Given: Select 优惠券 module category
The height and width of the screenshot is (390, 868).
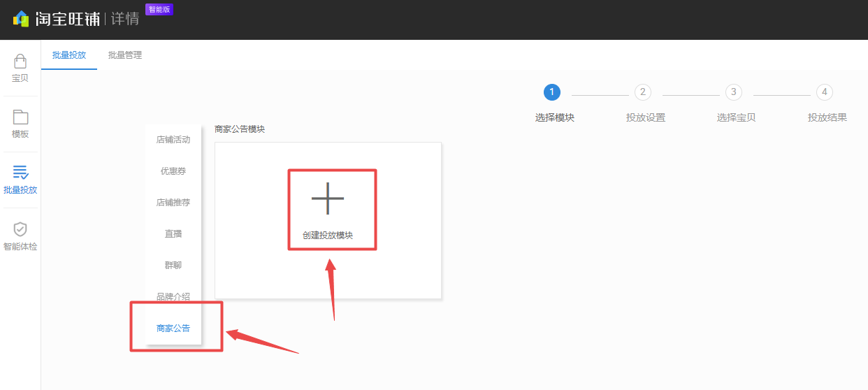Looking at the screenshot, I should coord(173,171).
